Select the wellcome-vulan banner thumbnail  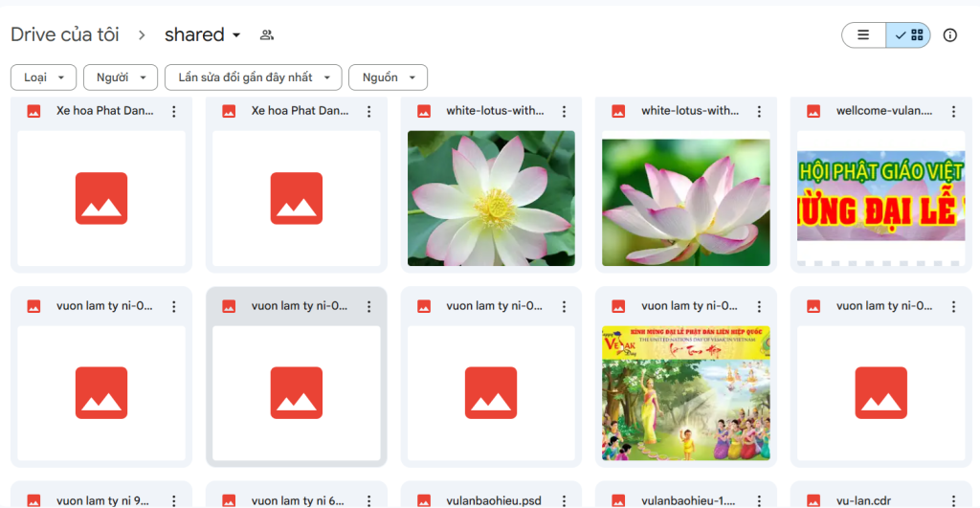pyautogui.click(x=880, y=198)
